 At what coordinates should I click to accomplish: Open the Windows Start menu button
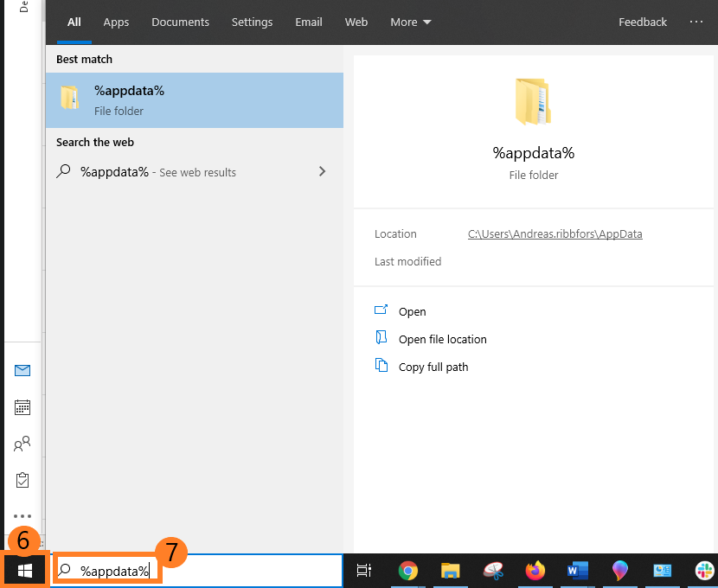pyautogui.click(x=25, y=571)
